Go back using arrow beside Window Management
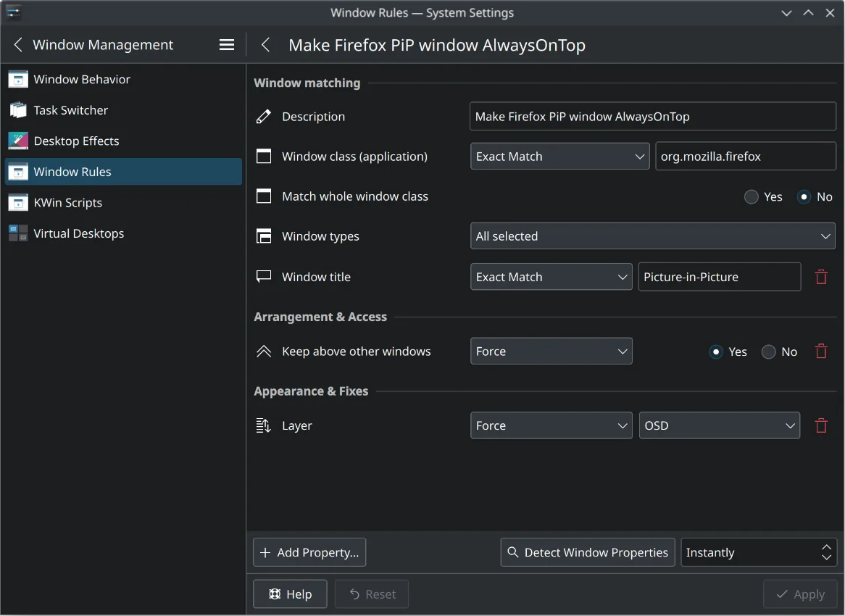Image resolution: width=845 pixels, height=616 pixels. [x=18, y=45]
